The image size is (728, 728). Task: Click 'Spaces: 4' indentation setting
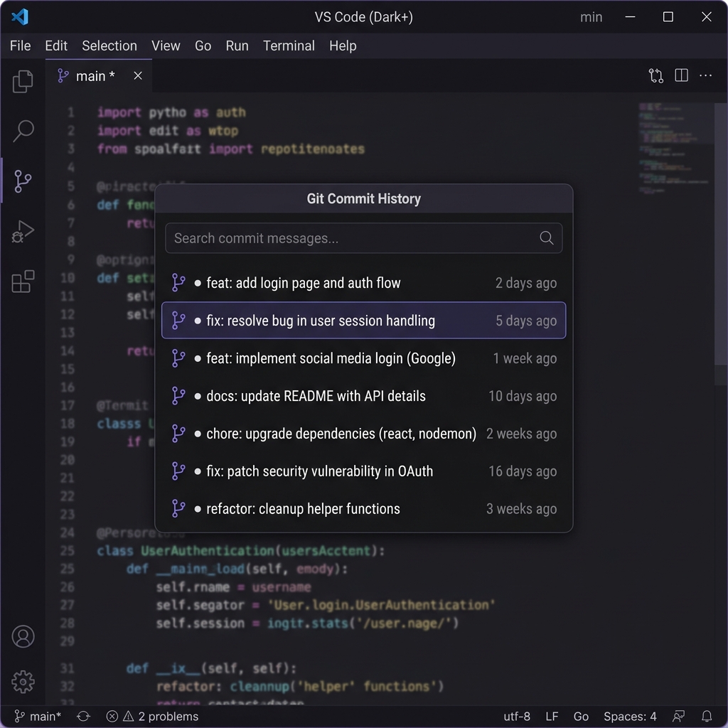[x=630, y=717]
